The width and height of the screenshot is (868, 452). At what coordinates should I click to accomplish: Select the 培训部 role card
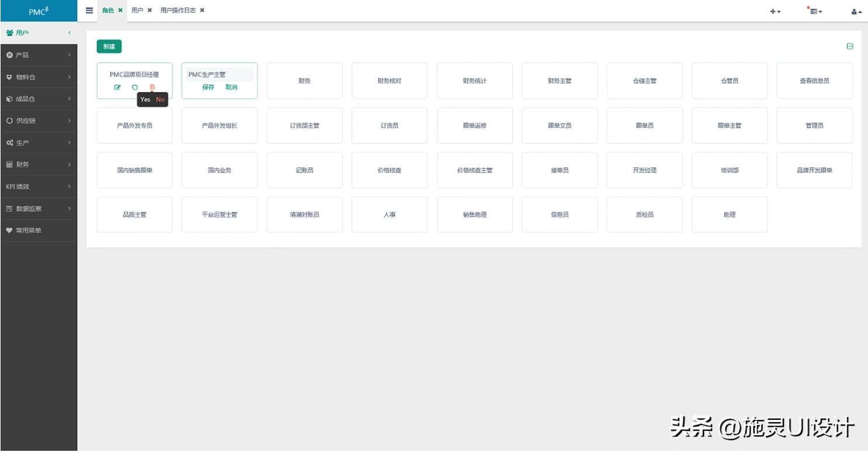[x=730, y=170]
